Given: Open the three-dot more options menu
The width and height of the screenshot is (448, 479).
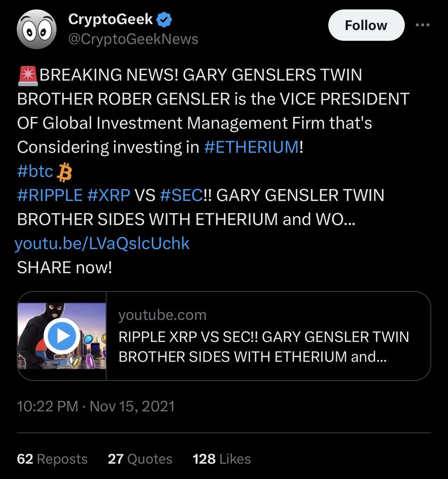Looking at the screenshot, I should coord(422,25).
